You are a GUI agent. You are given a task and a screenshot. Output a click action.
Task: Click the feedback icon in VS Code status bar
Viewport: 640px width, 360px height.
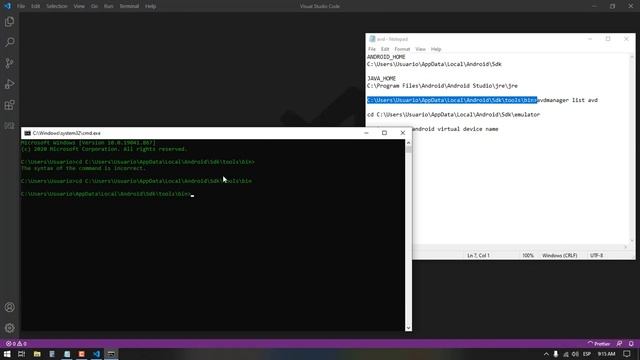pyautogui.click(x=619, y=344)
